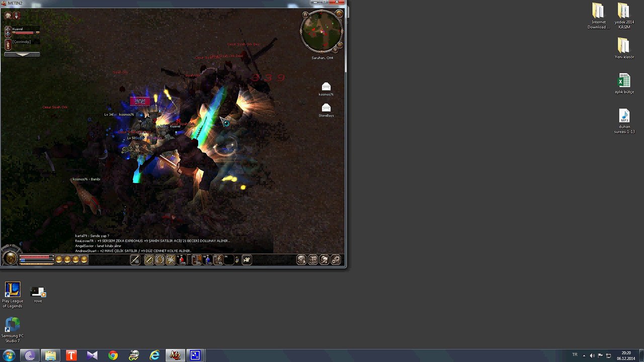
Task: Open the whisper message from StoreBays
Action: [326, 108]
